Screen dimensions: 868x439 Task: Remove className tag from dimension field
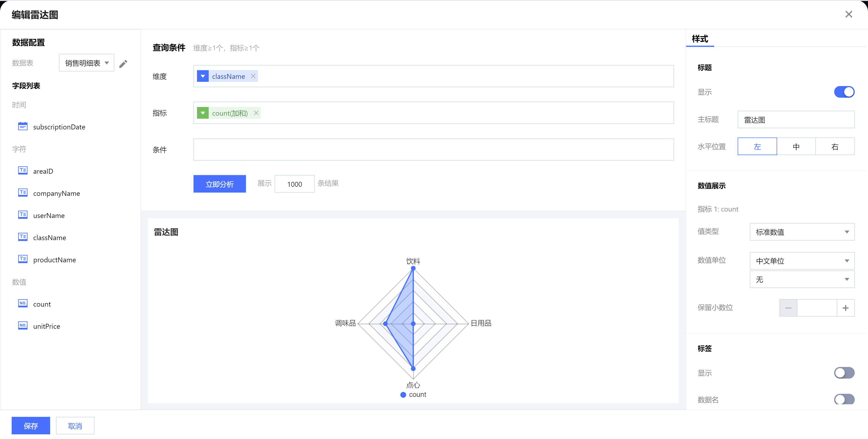click(253, 76)
